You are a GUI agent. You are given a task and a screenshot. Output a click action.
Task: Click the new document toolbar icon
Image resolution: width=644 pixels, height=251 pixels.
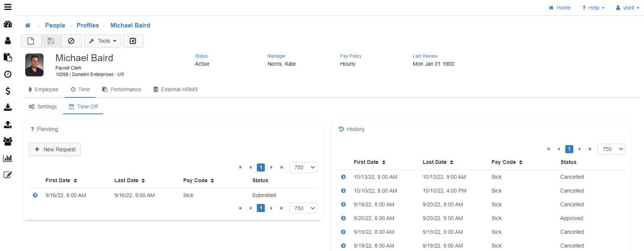[x=31, y=41]
